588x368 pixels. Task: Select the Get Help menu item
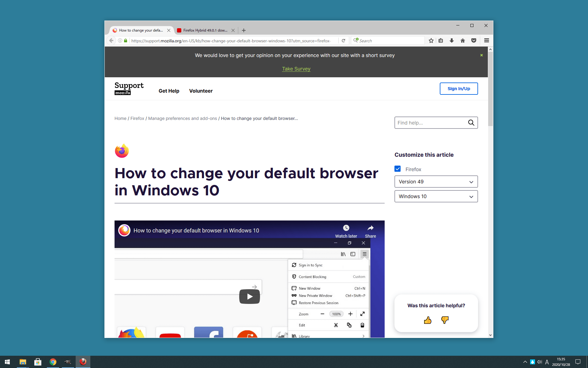(169, 91)
